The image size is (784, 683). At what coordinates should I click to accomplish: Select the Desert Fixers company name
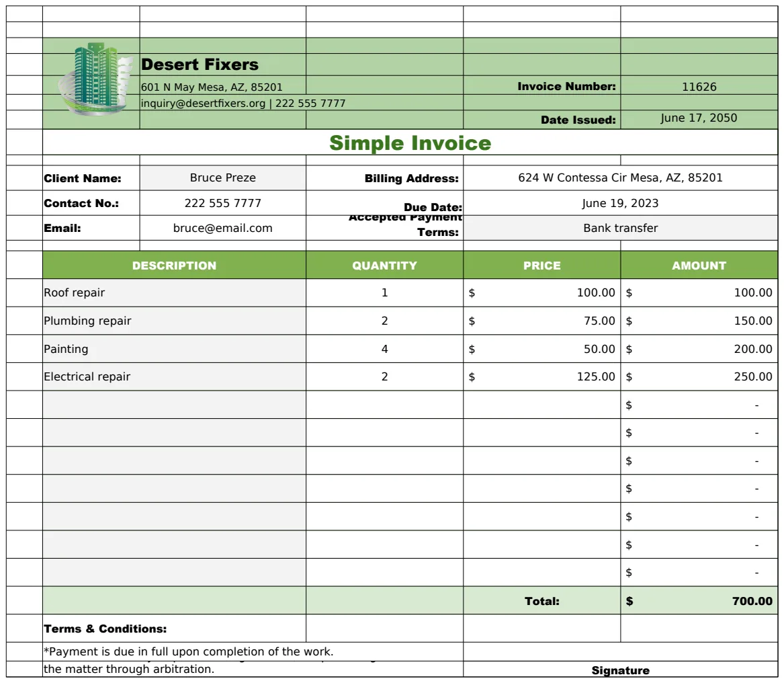click(200, 65)
